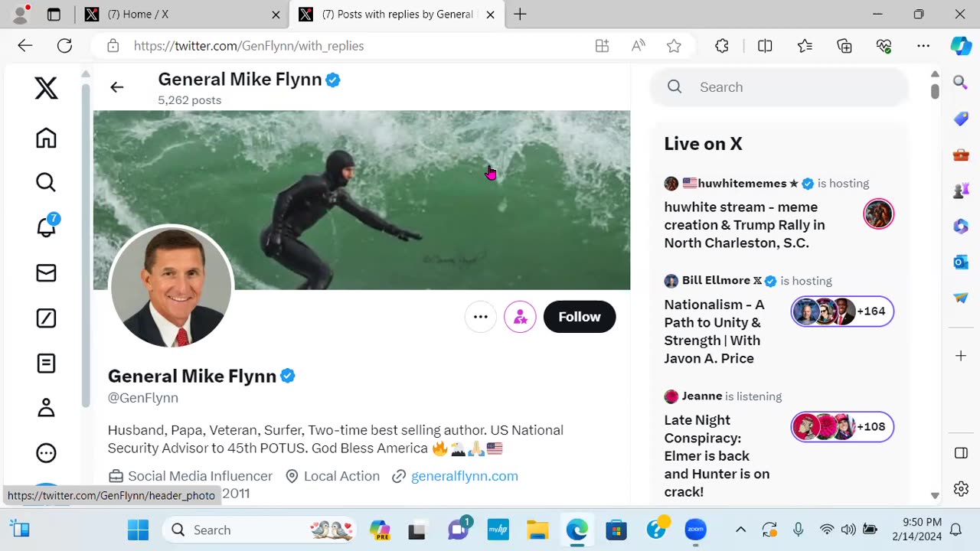Open Explore search icon in sidebar
Image resolution: width=980 pixels, height=551 pixels.
[46, 182]
